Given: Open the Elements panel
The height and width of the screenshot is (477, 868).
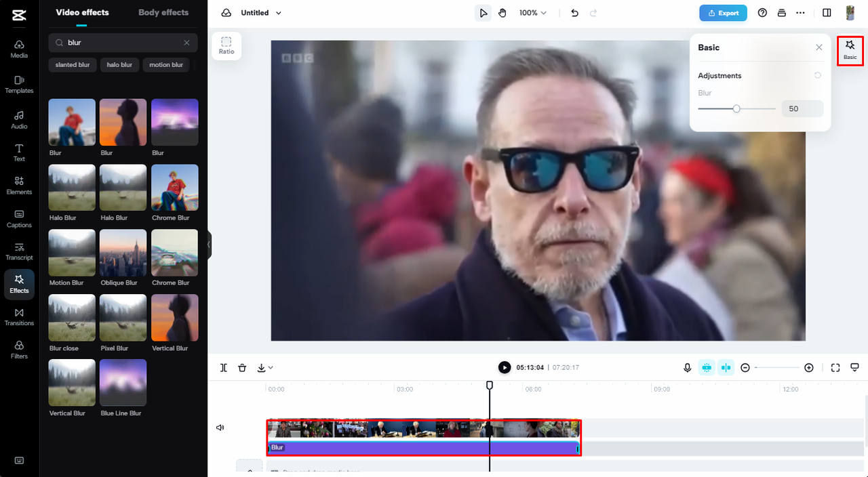Looking at the screenshot, I should (x=19, y=186).
